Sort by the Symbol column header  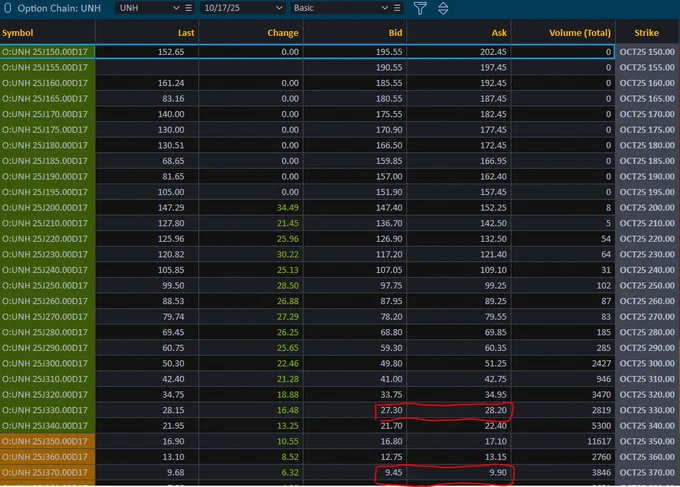pyautogui.click(x=17, y=33)
